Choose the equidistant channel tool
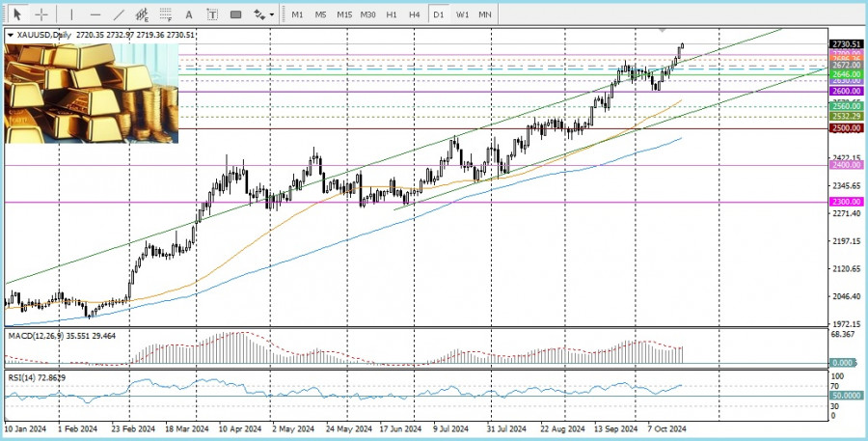868x441 pixels. 142,15
